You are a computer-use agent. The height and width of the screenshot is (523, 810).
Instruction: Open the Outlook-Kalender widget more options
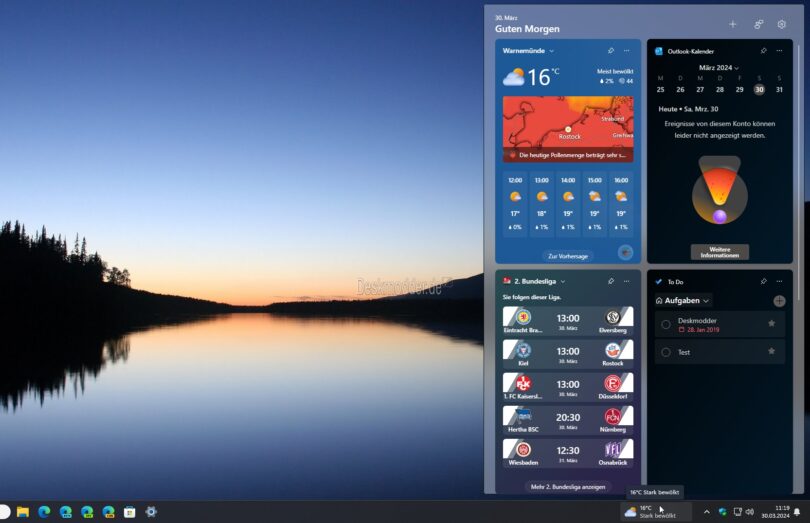pyautogui.click(x=779, y=50)
